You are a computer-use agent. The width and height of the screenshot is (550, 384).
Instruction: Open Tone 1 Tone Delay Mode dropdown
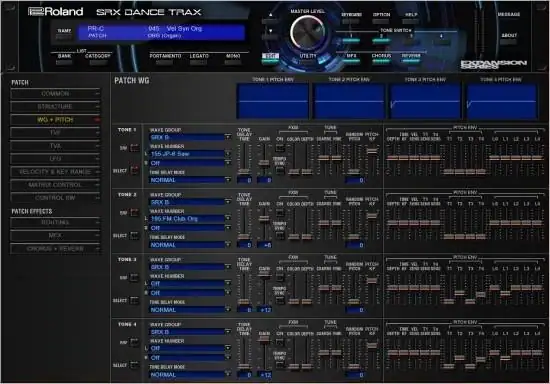(x=190, y=180)
